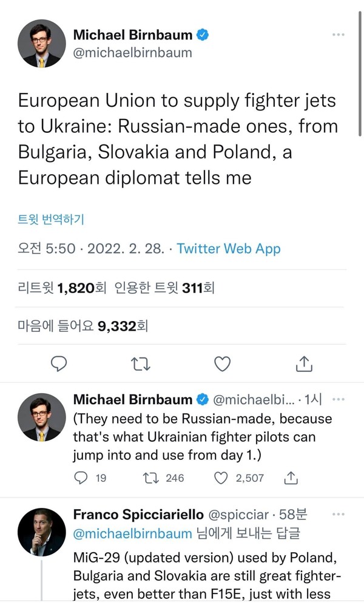Share the main tweet via share icon
The image size is (364, 608).
[304, 363]
